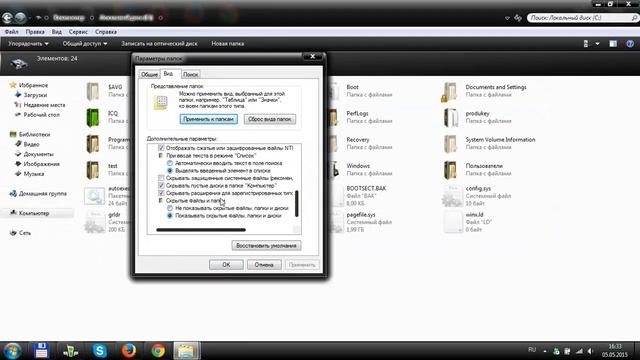Launch Skype from the taskbar

coord(100,351)
